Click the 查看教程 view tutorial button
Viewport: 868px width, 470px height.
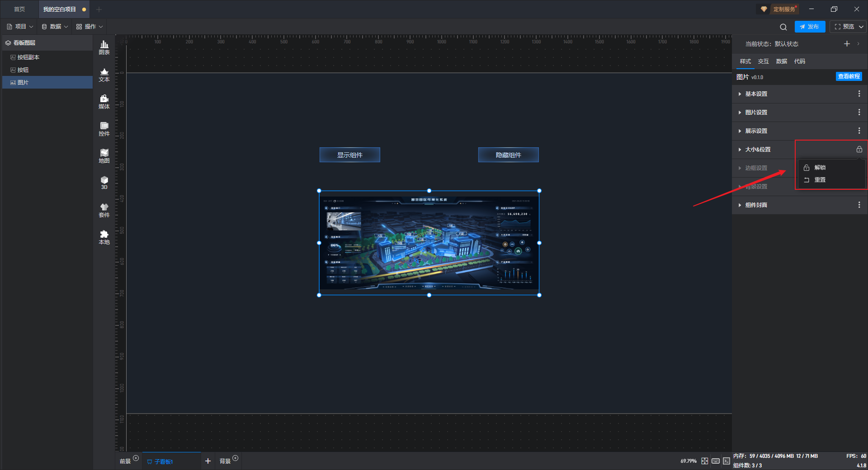pos(849,76)
